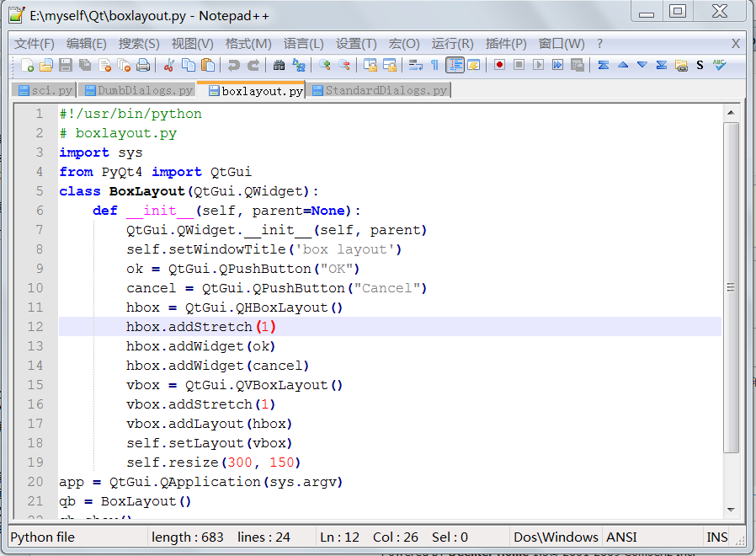Click on line 12 hbox.addStretch(1) text
756x556 pixels.
pos(200,327)
